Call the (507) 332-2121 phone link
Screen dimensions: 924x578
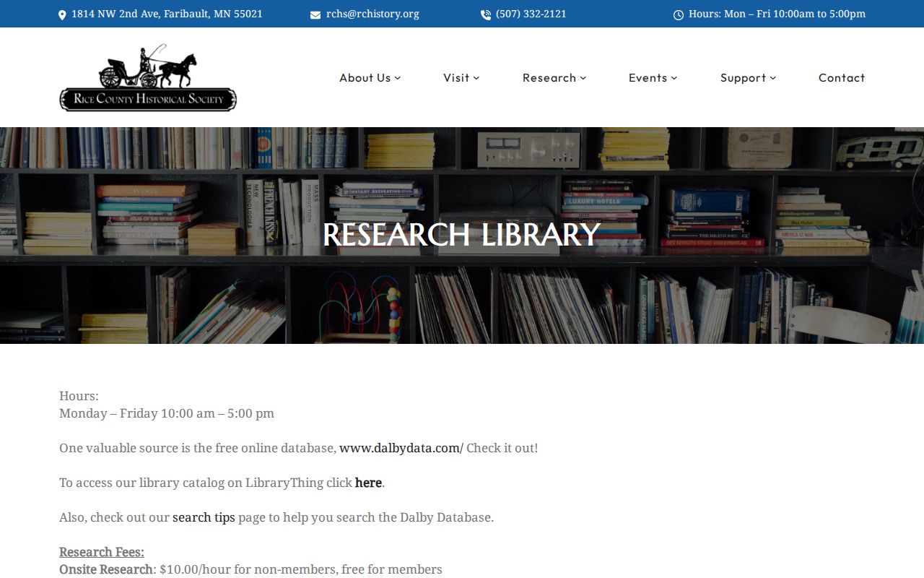531,14
